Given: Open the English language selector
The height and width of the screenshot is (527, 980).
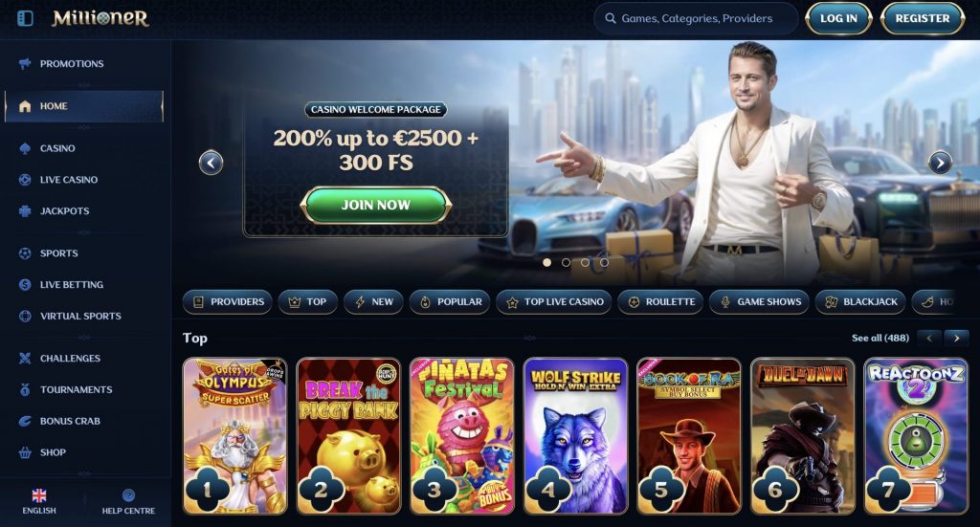Looking at the screenshot, I should coord(38,502).
